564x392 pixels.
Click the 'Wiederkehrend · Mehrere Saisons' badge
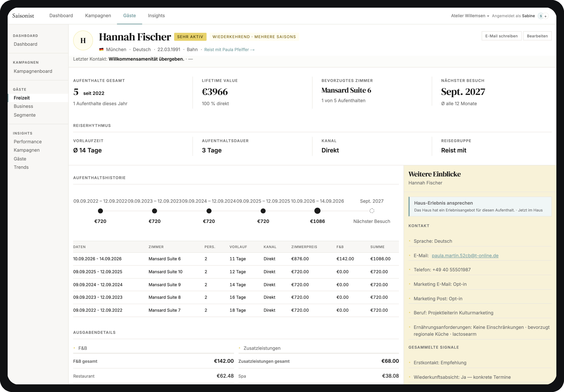pyautogui.click(x=254, y=37)
